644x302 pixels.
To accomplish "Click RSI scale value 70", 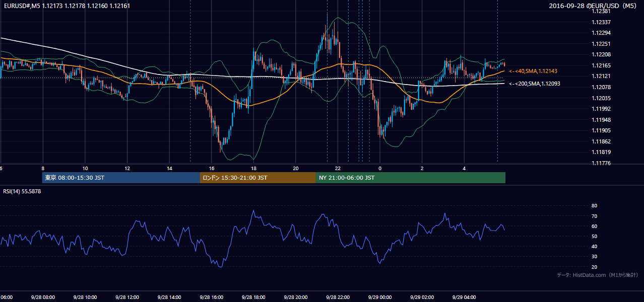I will 594,216.
